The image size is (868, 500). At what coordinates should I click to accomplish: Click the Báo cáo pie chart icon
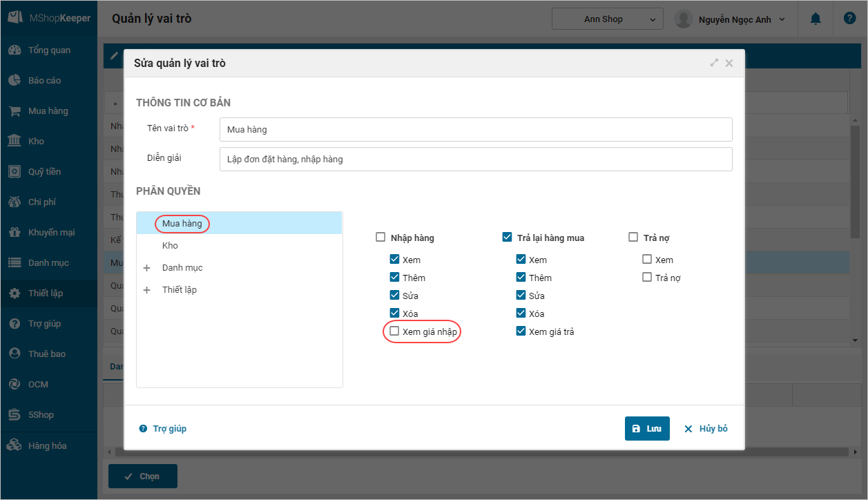click(14, 81)
